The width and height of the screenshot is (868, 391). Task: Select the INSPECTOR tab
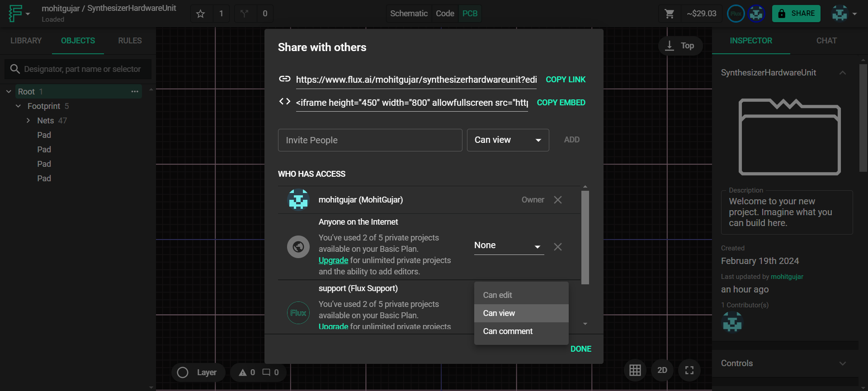(x=751, y=41)
